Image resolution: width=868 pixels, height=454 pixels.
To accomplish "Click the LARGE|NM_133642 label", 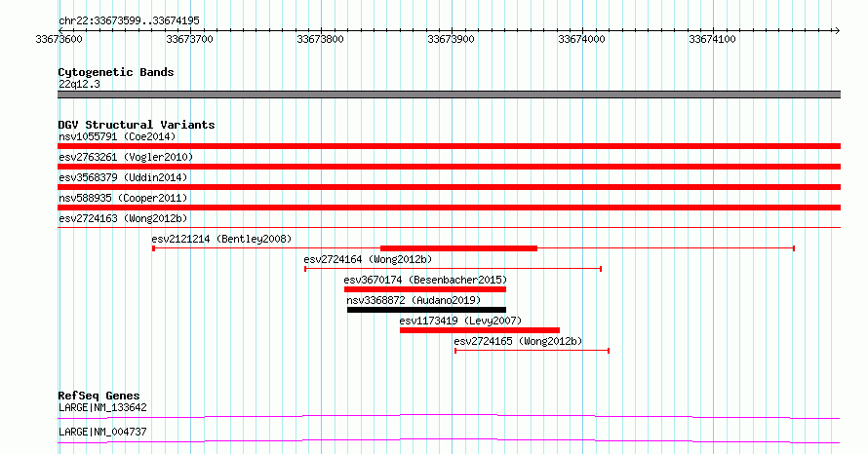I will 103,407.
